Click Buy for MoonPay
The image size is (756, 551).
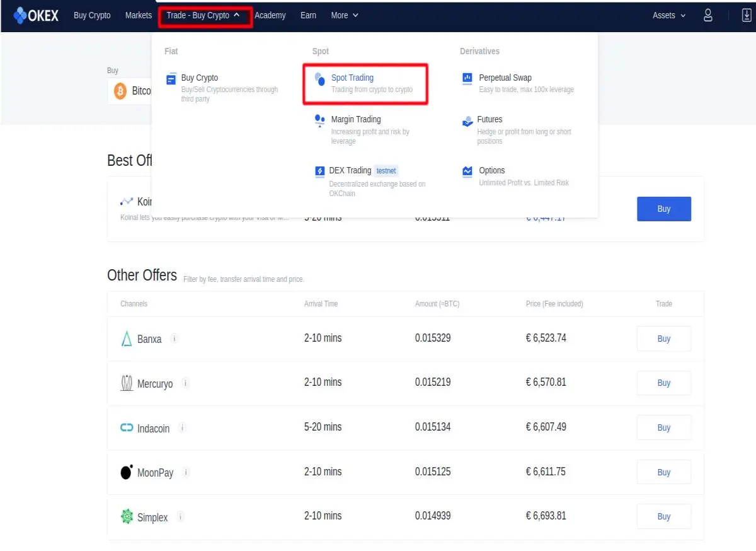coord(664,472)
